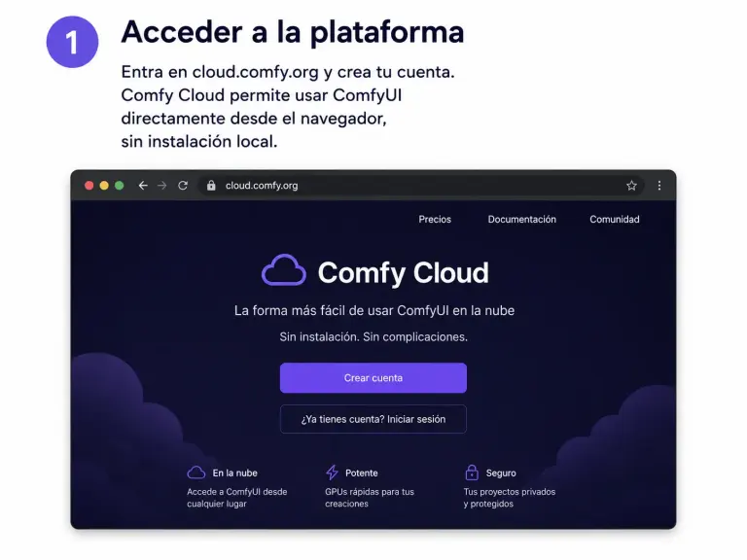This screenshot has height=560, width=747.
Task: Click the Seguro heading
Action: [x=501, y=472]
